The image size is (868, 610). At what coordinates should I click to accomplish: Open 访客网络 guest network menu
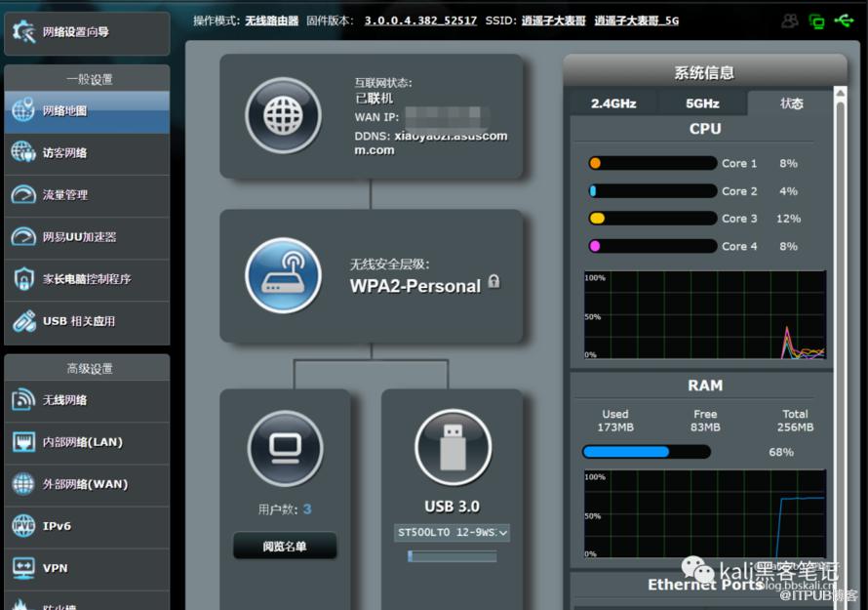click(x=86, y=153)
